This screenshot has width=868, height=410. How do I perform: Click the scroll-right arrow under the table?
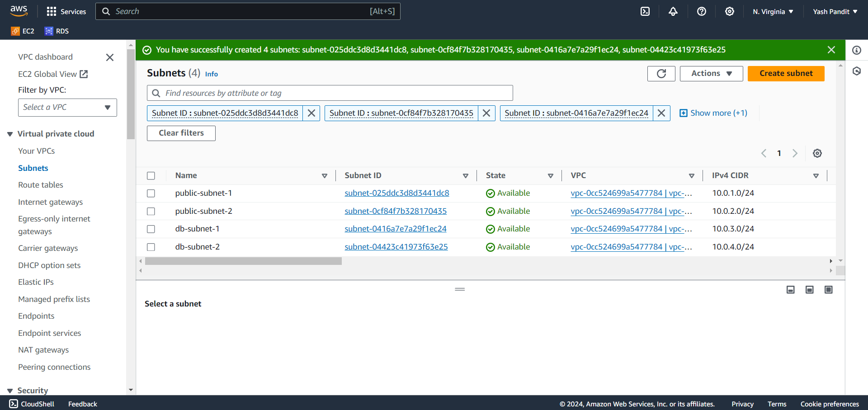pos(831,261)
